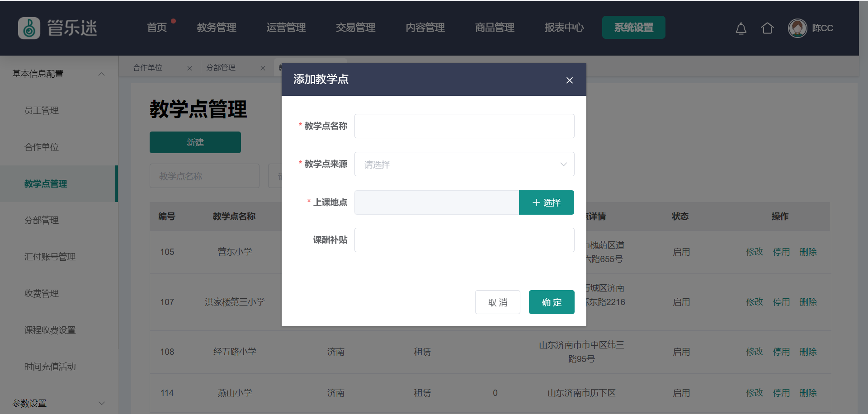Click the home icon in header
The width and height of the screenshot is (868, 414).
[767, 28]
